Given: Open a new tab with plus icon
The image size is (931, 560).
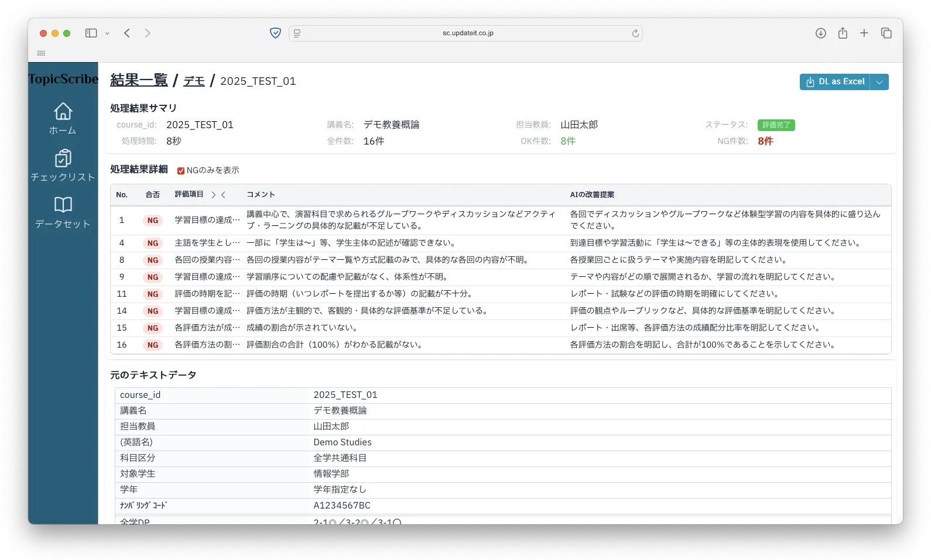Looking at the screenshot, I should 864,33.
